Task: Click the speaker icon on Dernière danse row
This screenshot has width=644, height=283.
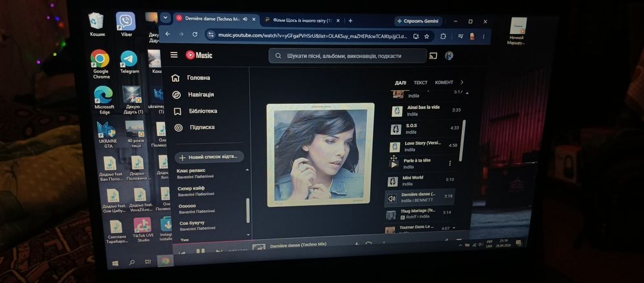Action: 392,199
